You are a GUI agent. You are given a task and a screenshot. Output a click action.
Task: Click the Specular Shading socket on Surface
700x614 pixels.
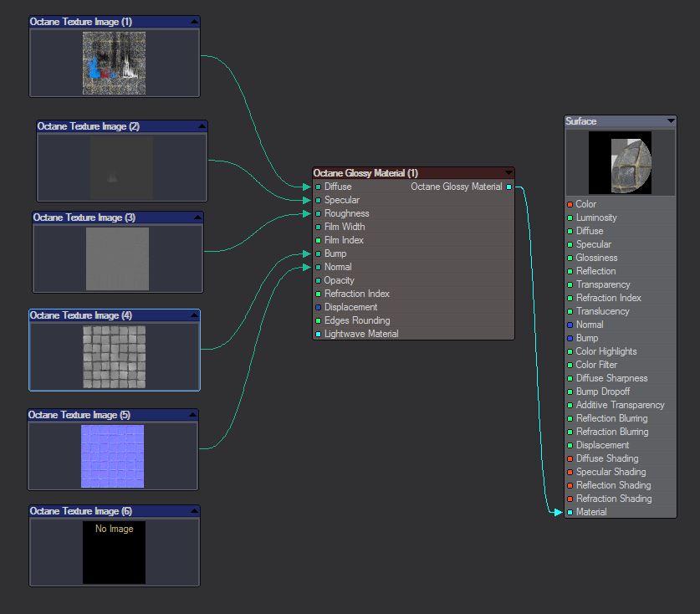(570, 472)
